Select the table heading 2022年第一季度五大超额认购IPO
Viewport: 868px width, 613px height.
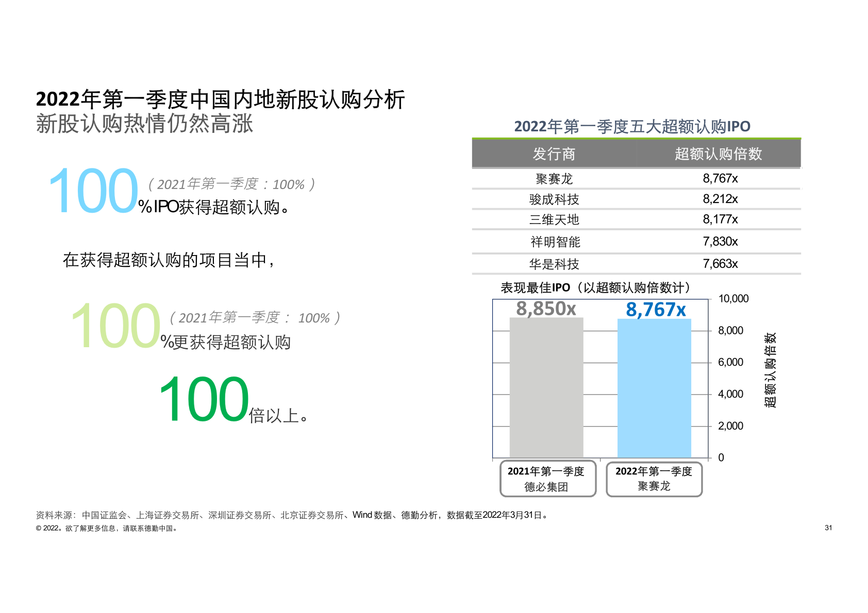tap(632, 126)
